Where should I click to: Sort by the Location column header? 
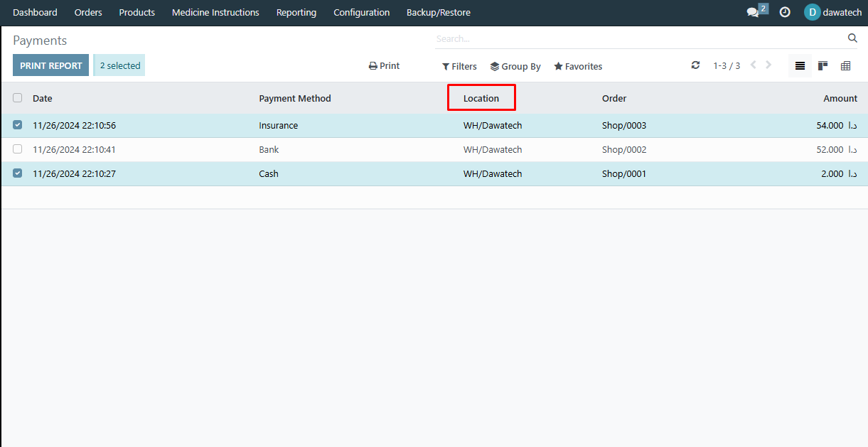[481, 98]
